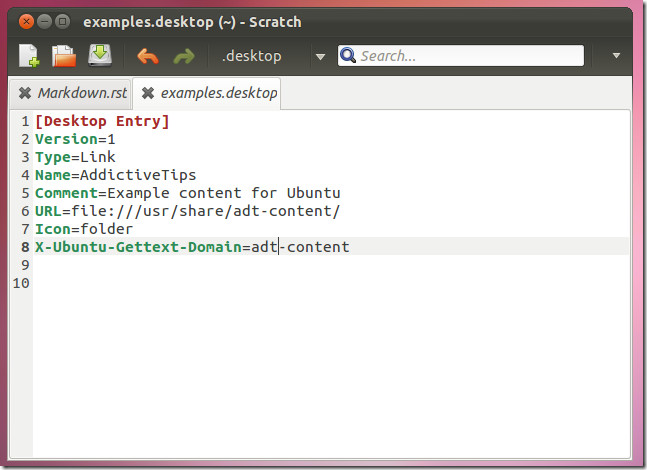Focus the Search... input field

(461, 56)
